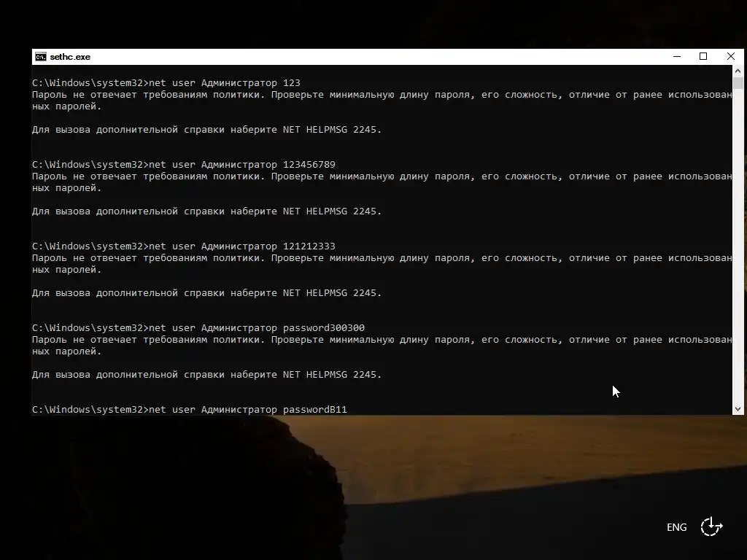This screenshot has width=747, height=560.
Task: Minimize the sethc.exe console window
Action: [x=676, y=56]
